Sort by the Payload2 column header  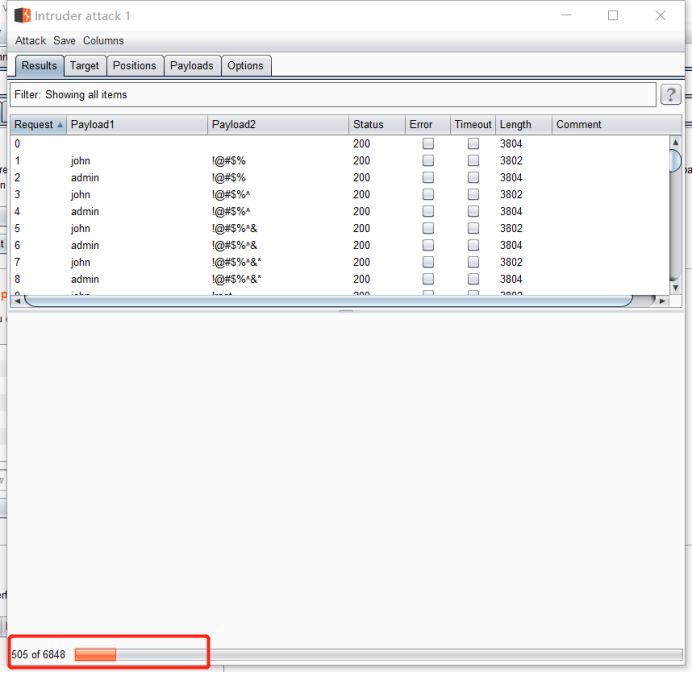[278, 124]
